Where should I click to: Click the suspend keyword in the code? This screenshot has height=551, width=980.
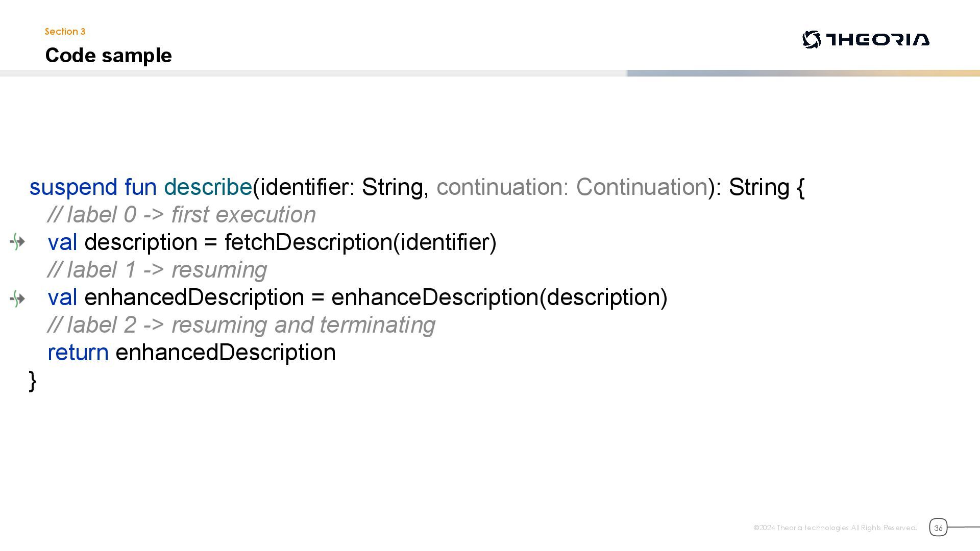tap(73, 187)
